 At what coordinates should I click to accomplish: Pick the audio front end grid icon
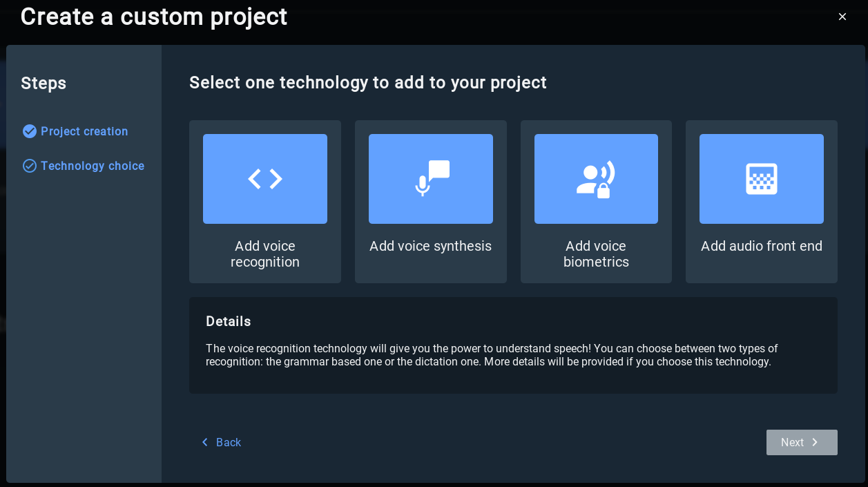point(761,179)
